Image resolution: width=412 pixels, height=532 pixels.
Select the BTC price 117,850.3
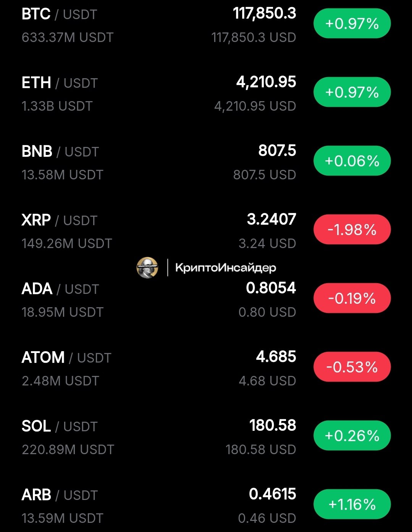tap(265, 14)
